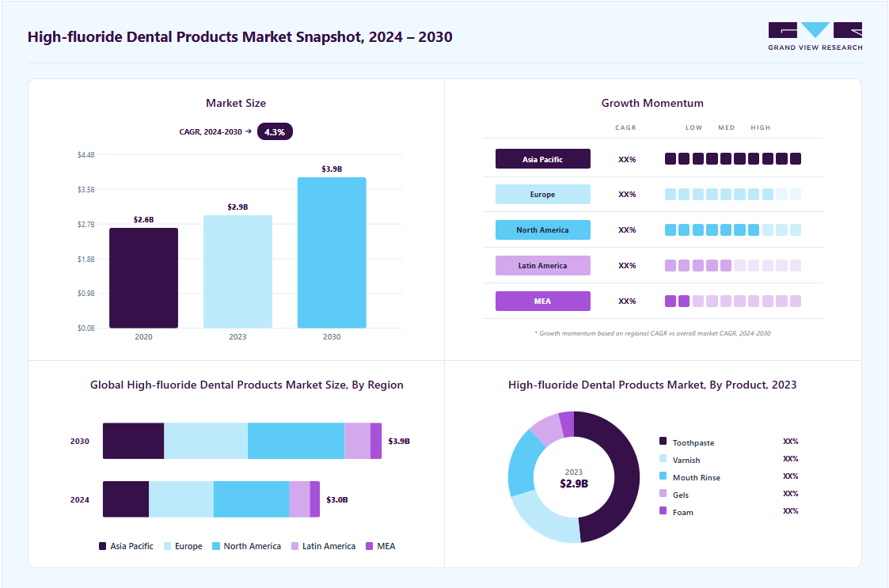This screenshot has height=588, width=889.
Task: Click the Market Size panel title
Action: point(236,103)
